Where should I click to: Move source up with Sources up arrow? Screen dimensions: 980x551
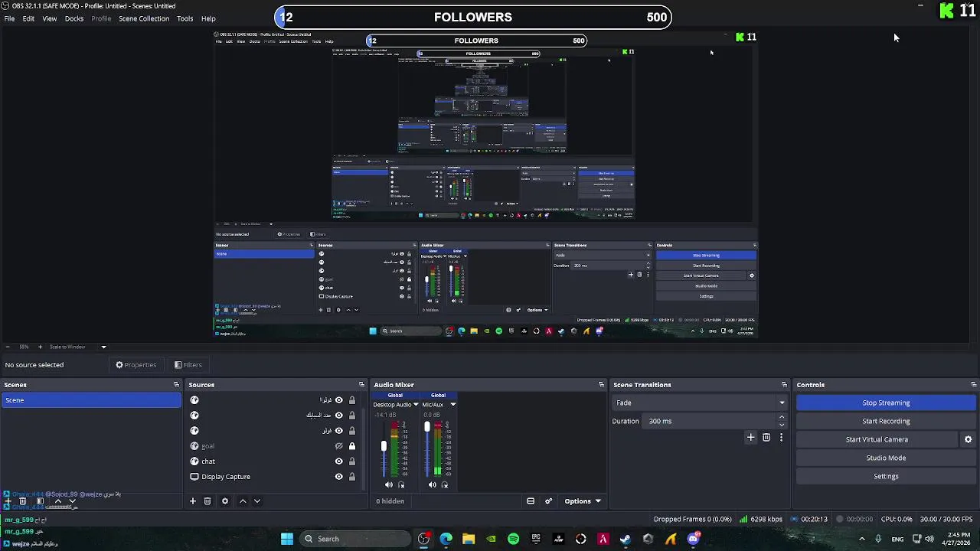(x=243, y=501)
